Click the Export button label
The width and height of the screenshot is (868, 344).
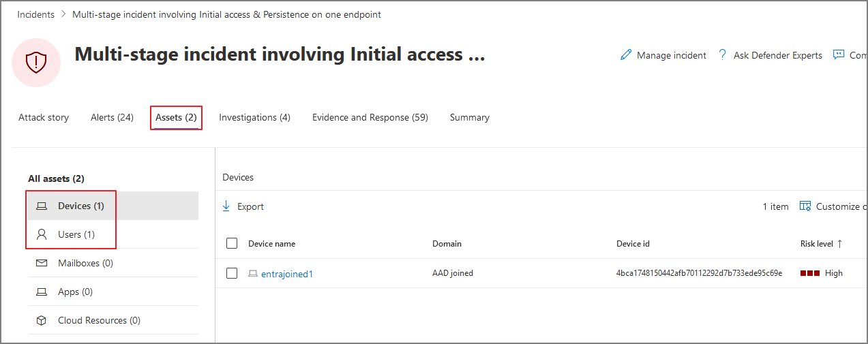click(250, 206)
